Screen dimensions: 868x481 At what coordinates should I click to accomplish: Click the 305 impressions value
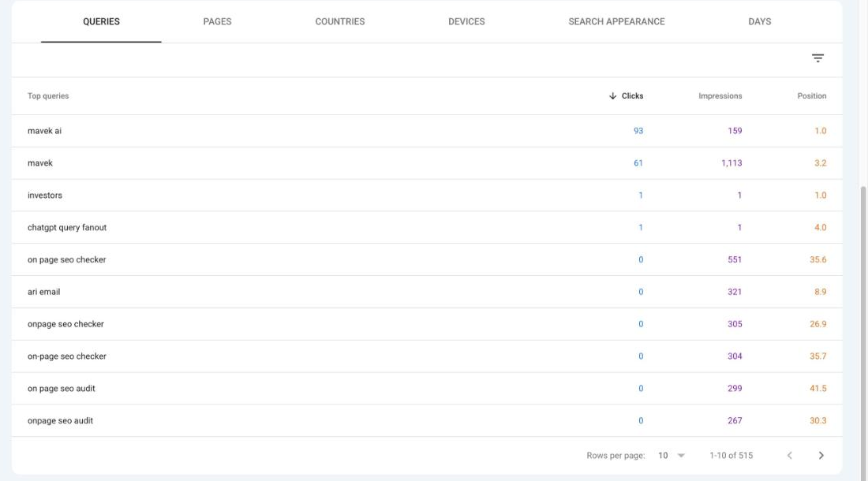coord(735,324)
